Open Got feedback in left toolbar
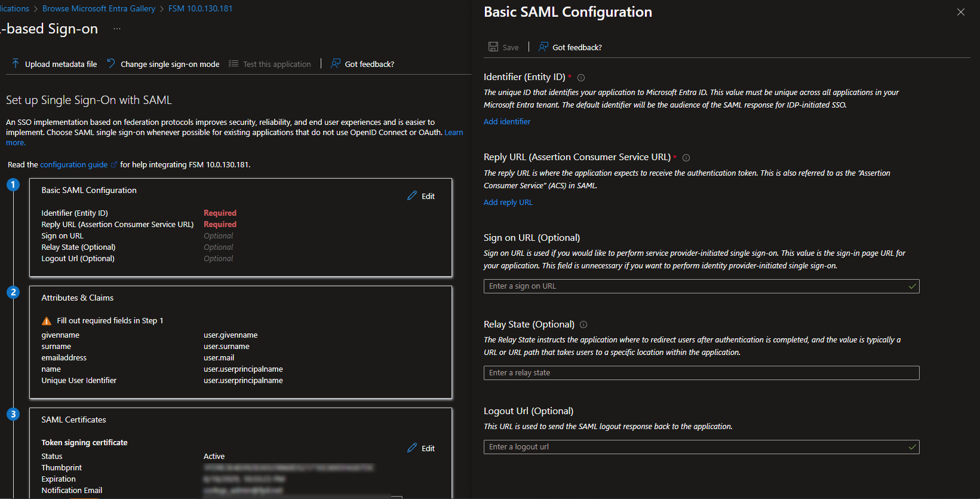 pos(369,64)
